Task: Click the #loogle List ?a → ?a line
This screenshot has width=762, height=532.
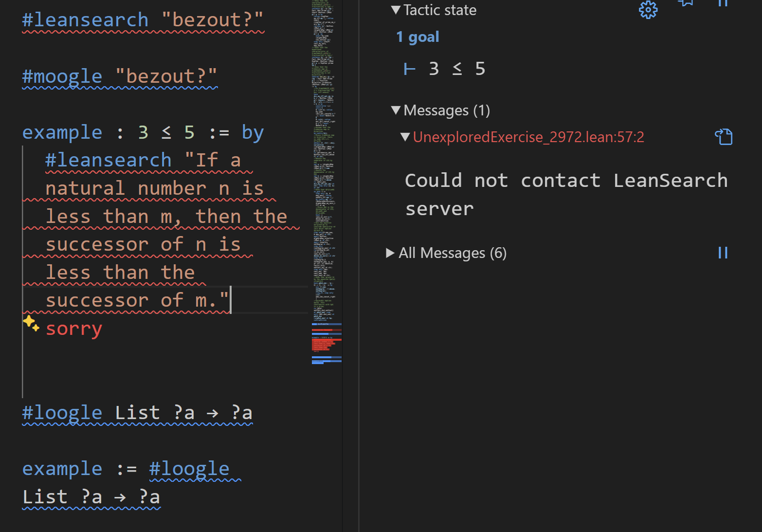Action: tap(137, 413)
